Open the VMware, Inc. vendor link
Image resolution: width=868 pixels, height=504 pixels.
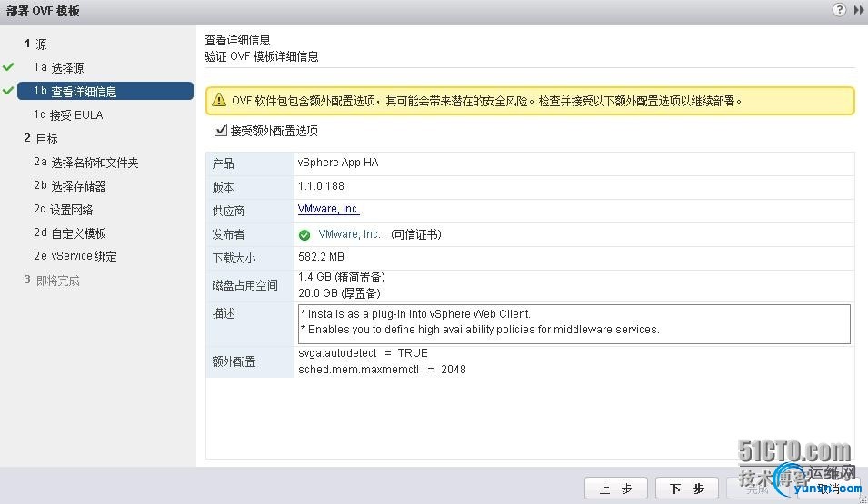click(329, 209)
